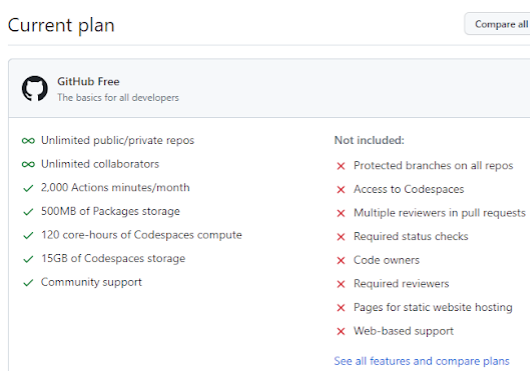Screen dimensions: 530x371
Task: Click red X beside Protected branches on all repos
Action: coord(341,166)
